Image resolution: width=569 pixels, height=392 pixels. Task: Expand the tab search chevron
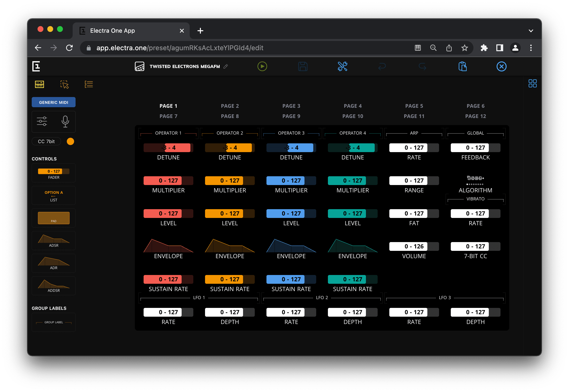coord(531,31)
